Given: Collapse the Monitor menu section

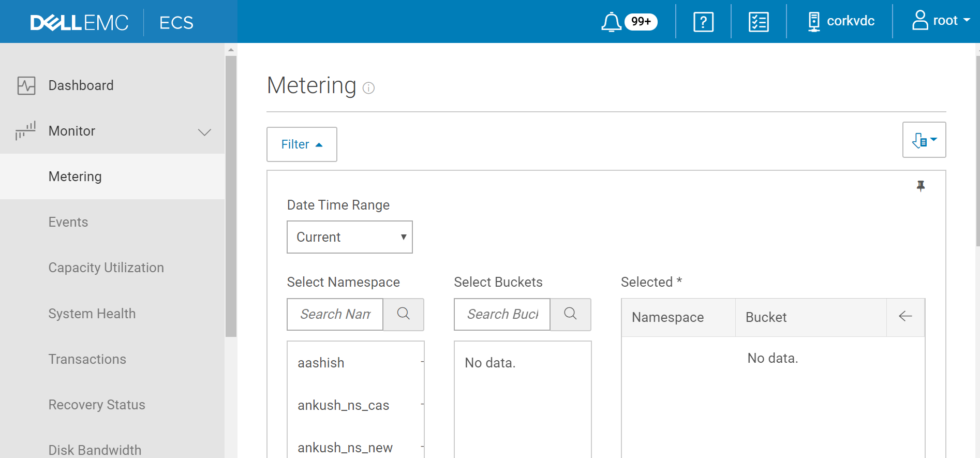Looking at the screenshot, I should pyautogui.click(x=204, y=132).
